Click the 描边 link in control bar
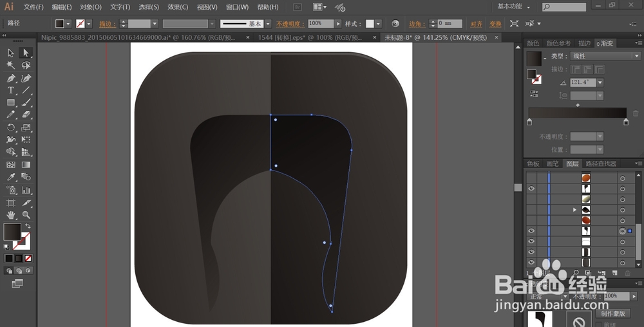This screenshot has height=327, width=644. 108,24
